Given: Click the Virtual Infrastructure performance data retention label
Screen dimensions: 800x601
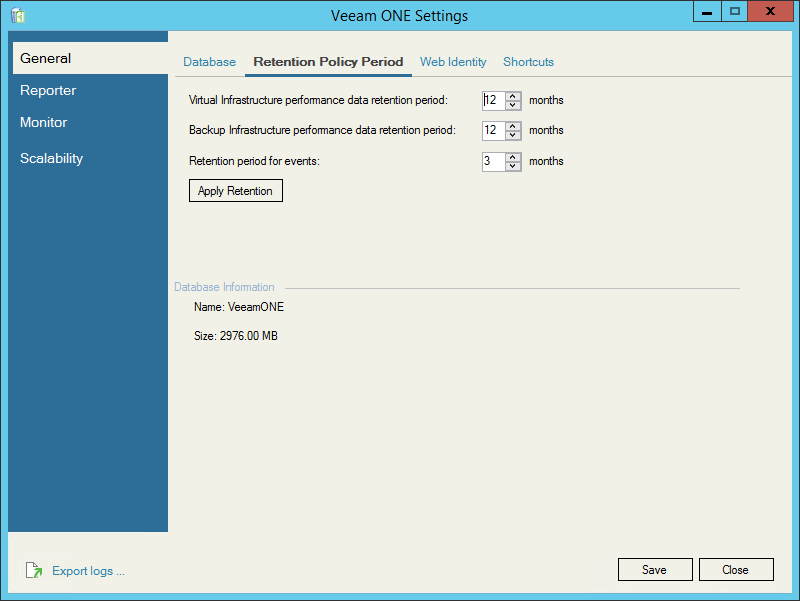Looking at the screenshot, I should pos(318,100).
